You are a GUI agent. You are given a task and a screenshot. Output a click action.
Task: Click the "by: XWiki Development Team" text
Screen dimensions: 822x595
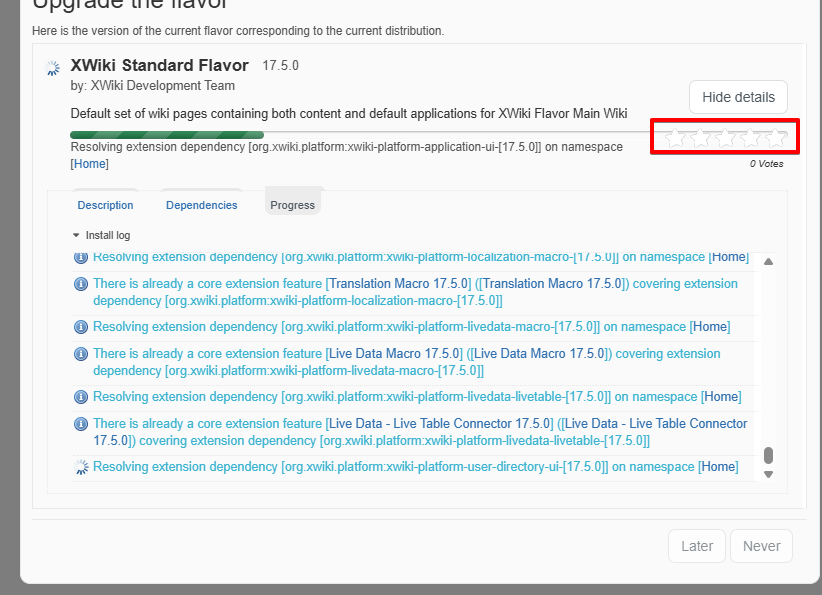pyautogui.click(x=153, y=85)
